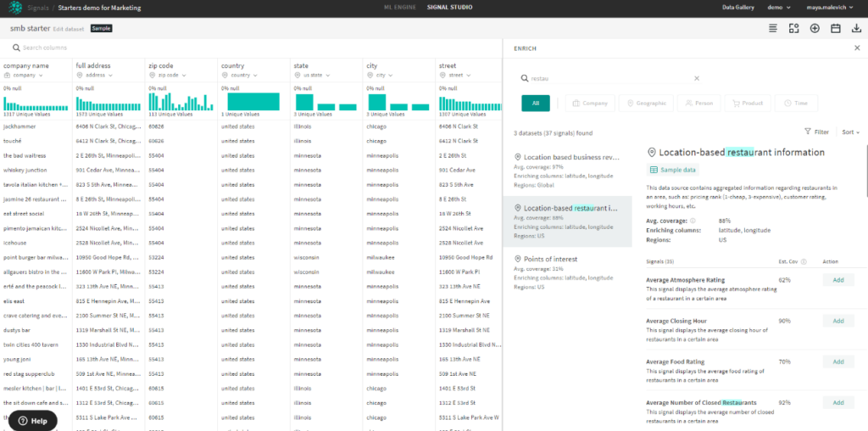Click the company type icon under company name

7,76
